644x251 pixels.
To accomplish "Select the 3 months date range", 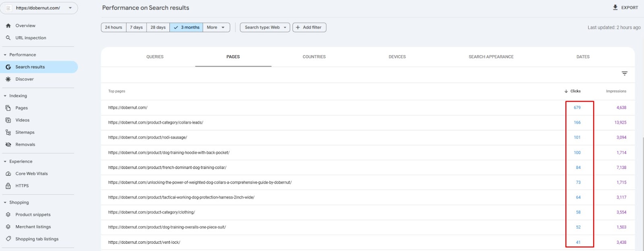I will click(186, 27).
